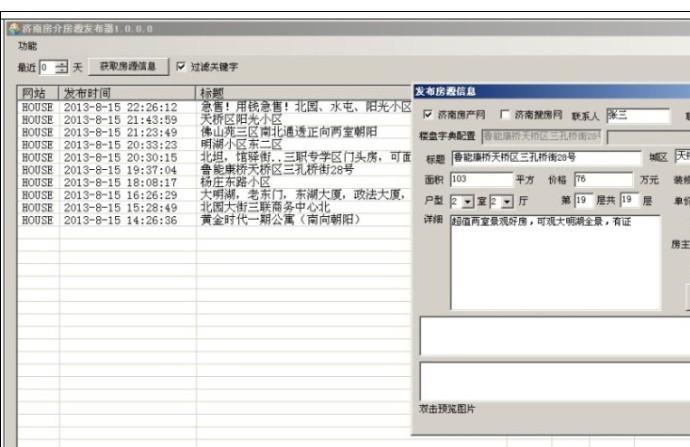Select the 杨庄东路小区 listing

(x=215, y=182)
